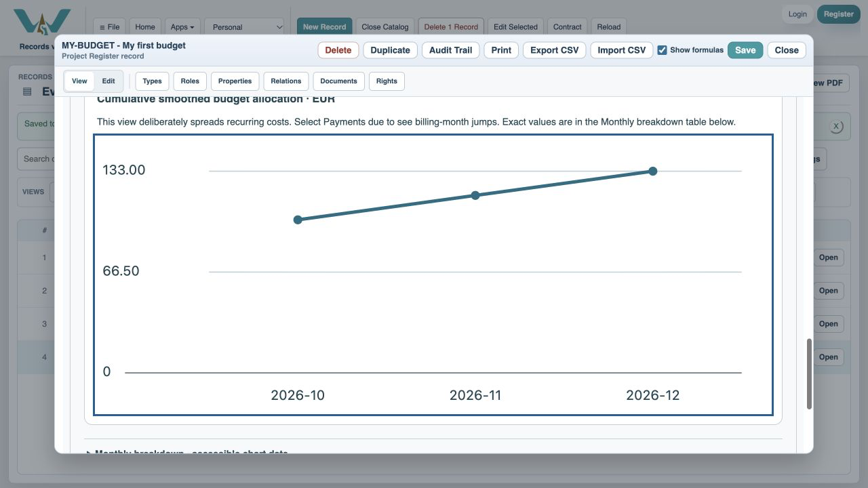Screen dimensions: 868x488
Task: Switch to Edit mode
Action: [108, 81]
